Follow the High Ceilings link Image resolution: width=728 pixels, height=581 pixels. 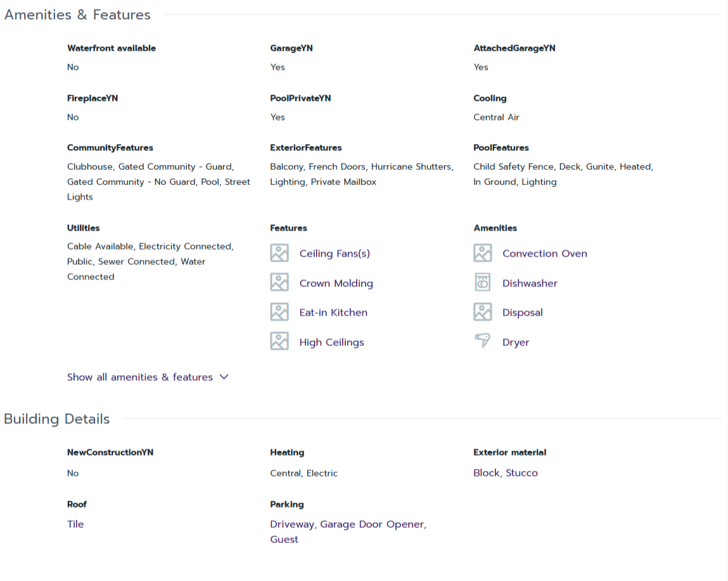coord(331,342)
